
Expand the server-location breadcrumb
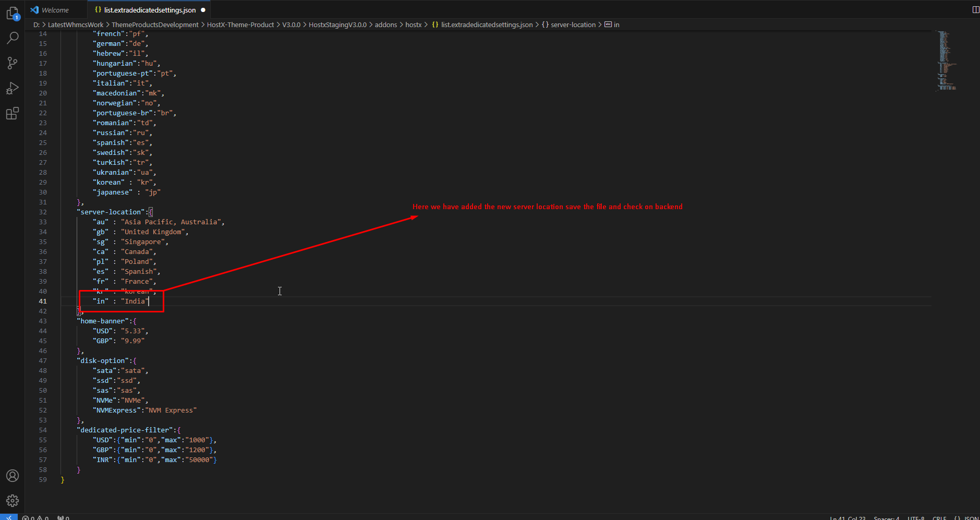click(x=573, y=25)
